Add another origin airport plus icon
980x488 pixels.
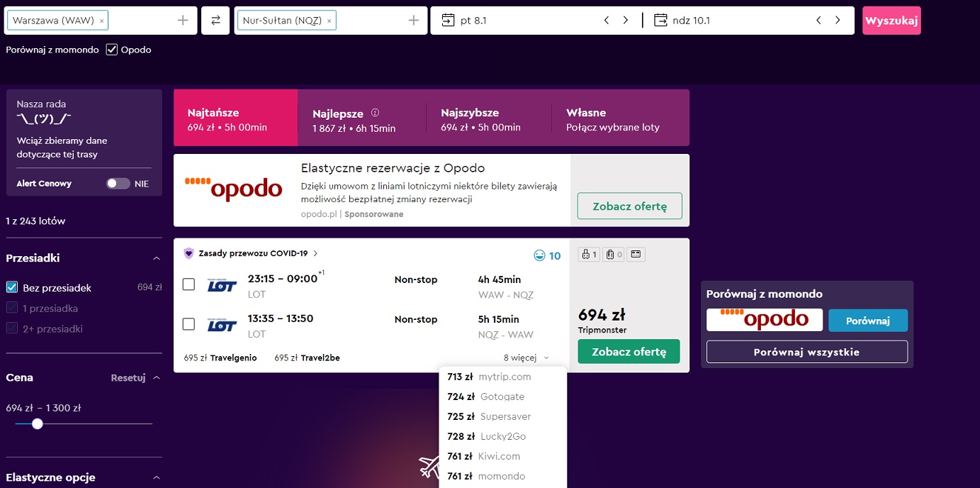(x=183, y=21)
